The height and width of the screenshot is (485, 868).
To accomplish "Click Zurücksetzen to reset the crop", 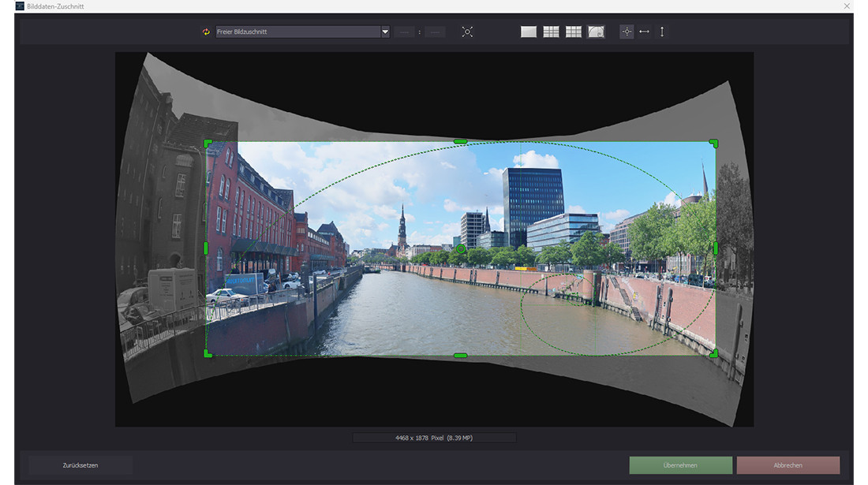I will click(80, 465).
